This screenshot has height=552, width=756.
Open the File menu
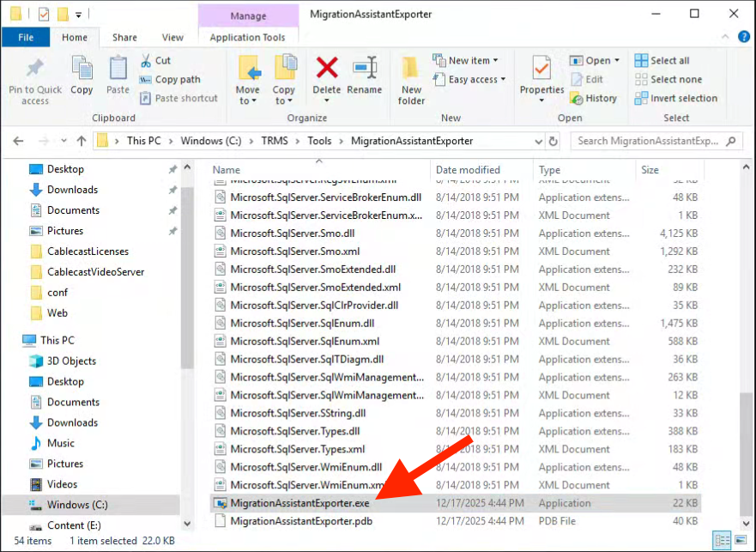point(26,38)
